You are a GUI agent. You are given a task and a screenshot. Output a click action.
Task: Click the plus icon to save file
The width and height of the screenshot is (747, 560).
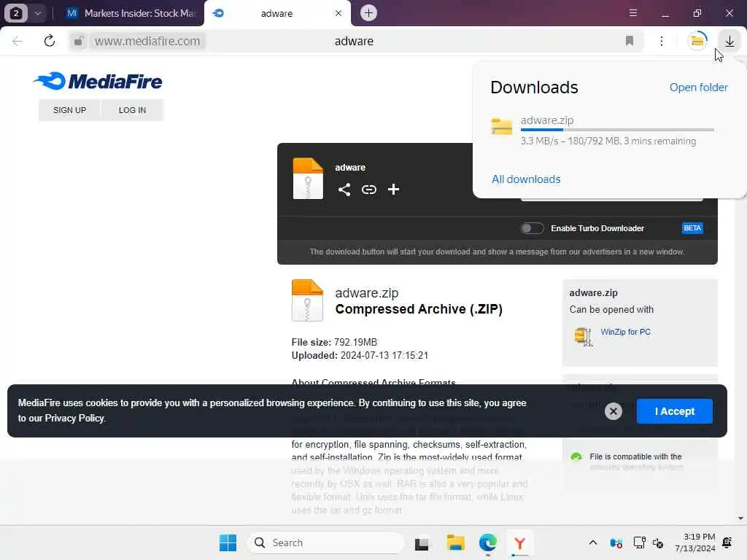point(393,190)
